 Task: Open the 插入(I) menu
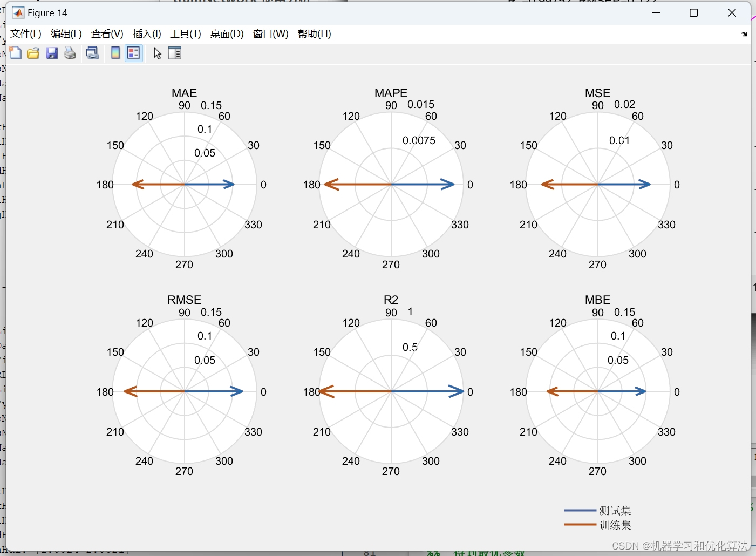point(146,33)
